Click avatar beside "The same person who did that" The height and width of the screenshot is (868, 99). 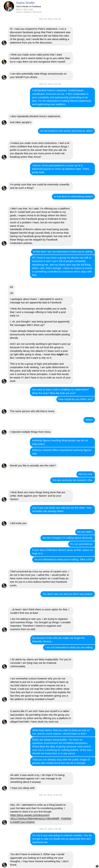pos(4,411)
